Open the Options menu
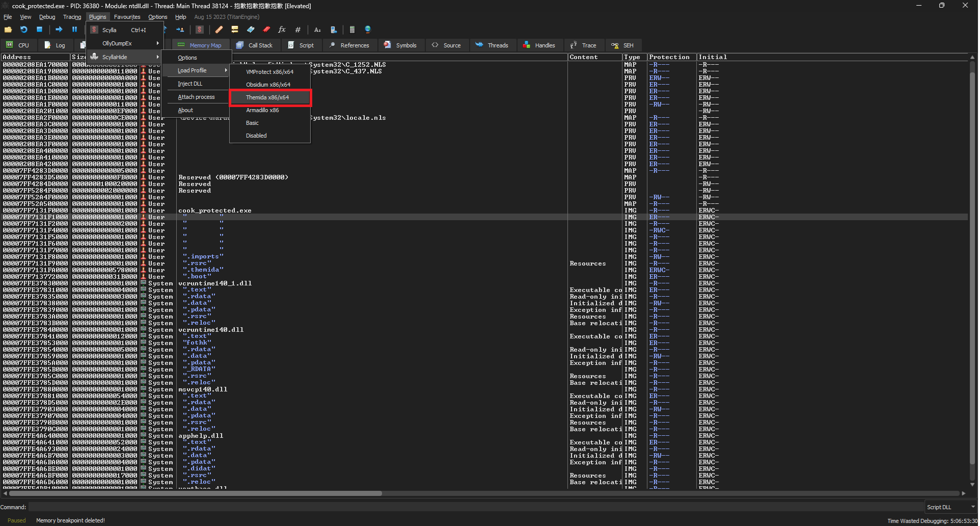This screenshot has width=980, height=526. click(x=157, y=17)
